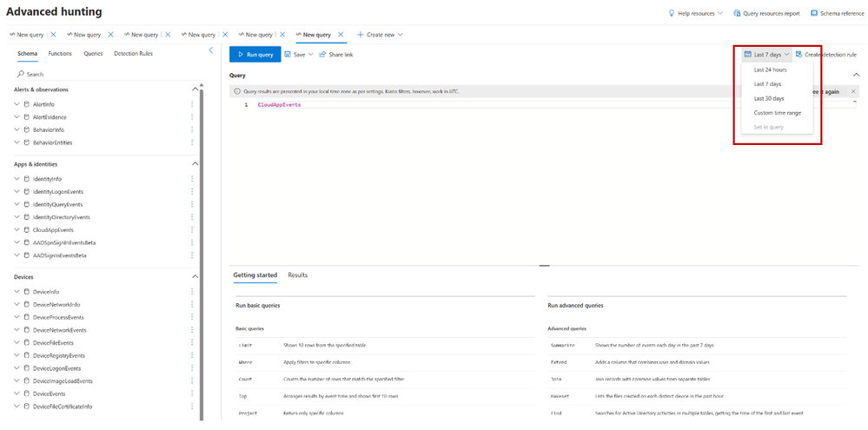Click the editor results splitter handle

point(544,266)
